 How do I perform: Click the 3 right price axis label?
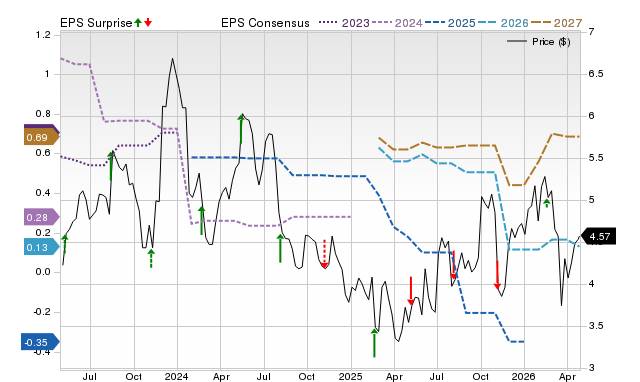point(591,368)
